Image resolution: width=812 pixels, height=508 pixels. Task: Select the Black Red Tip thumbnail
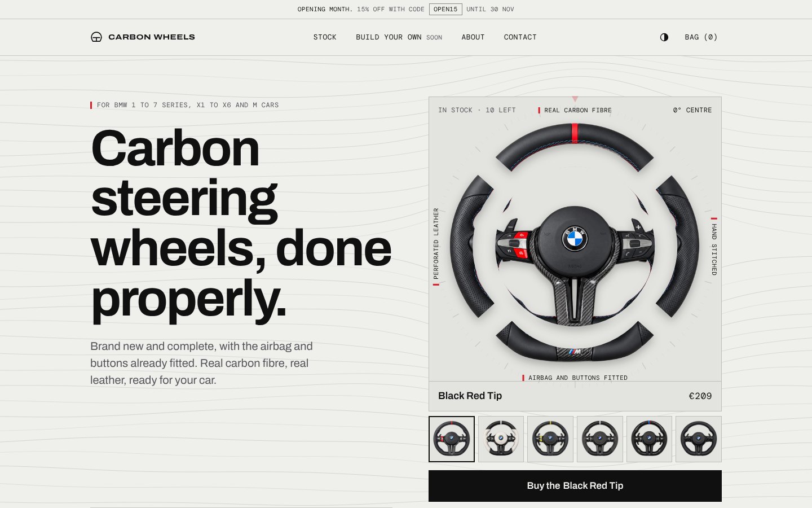tap(452, 439)
